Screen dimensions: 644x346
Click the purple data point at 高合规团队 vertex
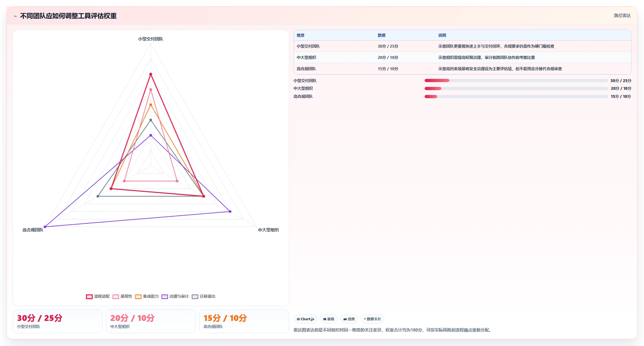tap(45, 227)
